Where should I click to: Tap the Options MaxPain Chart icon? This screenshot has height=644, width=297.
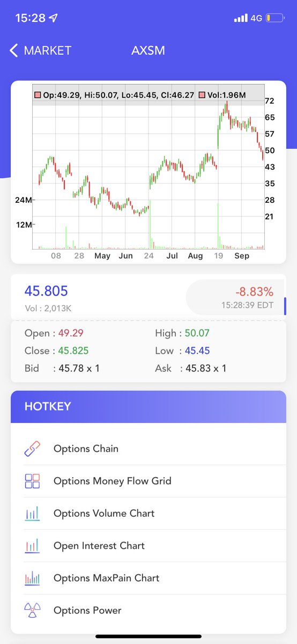[32, 578]
